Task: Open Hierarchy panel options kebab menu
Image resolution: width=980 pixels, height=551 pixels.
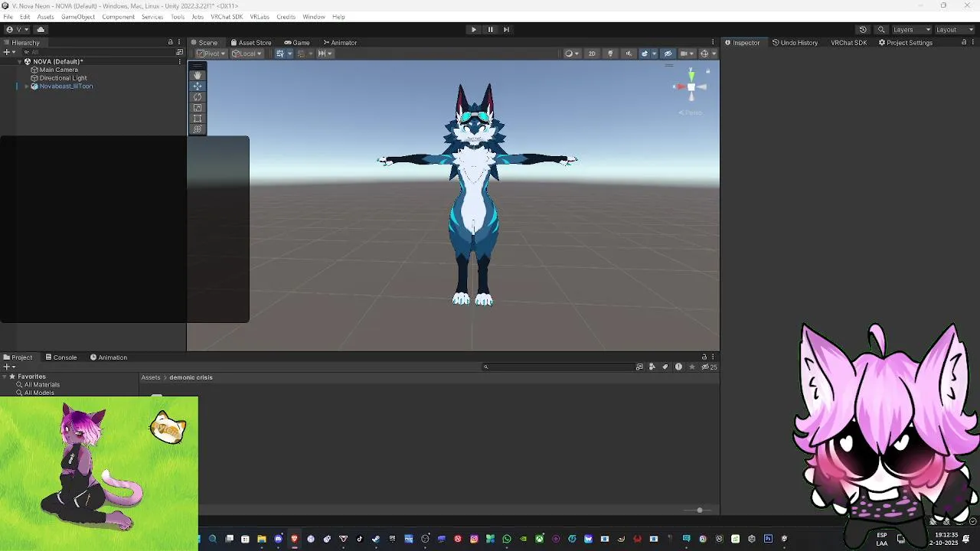Action: tap(179, 42)
